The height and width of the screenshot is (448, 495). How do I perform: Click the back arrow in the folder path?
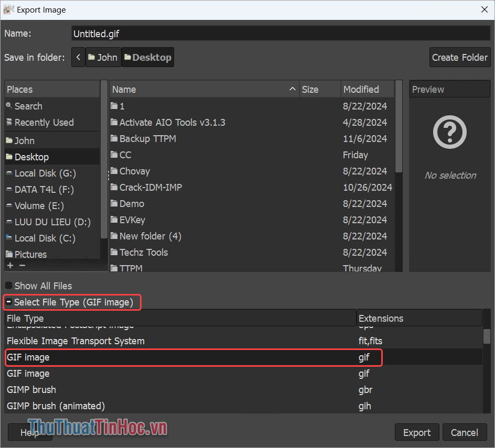(78, 57)
